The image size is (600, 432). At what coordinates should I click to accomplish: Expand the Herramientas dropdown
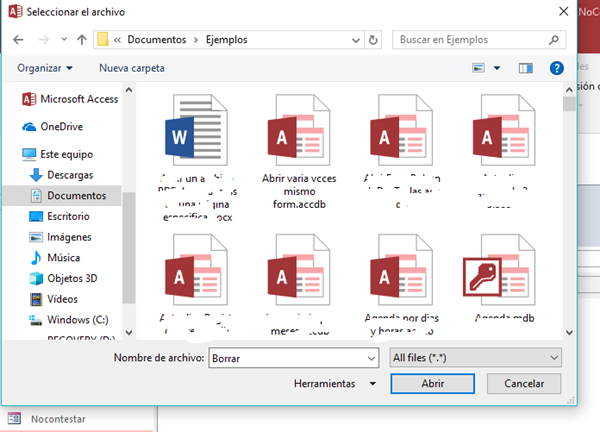click(x=334, y=383)
